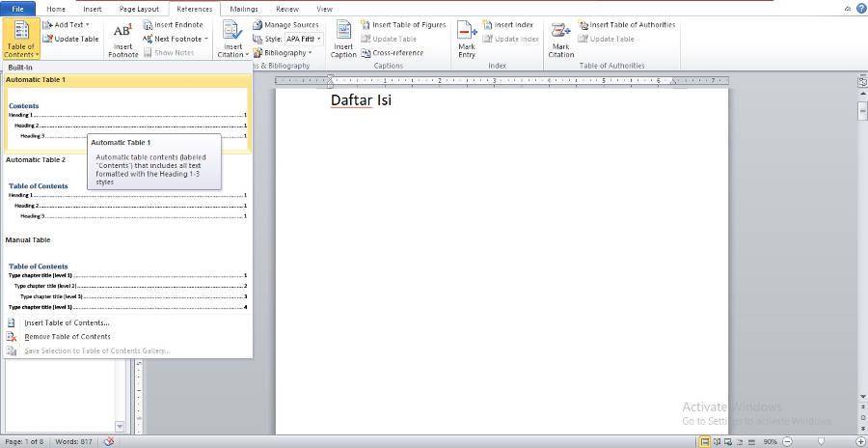
Task: Click Mark Entry in Index group
Action: click(x=467, y=39)
